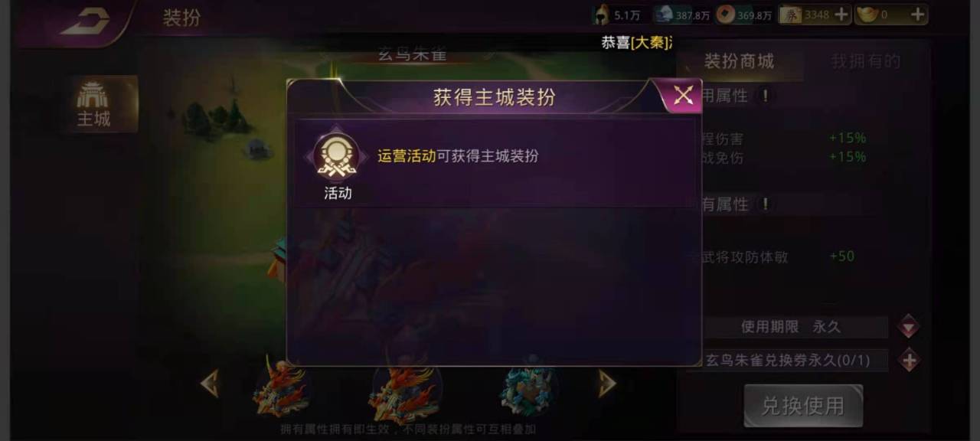Show previous skins with left arrow
The image size is (980, 441).
pos(210,384)
